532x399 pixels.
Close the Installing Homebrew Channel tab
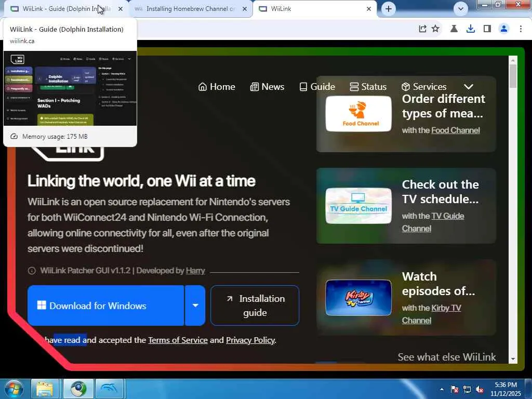point(245,9)
